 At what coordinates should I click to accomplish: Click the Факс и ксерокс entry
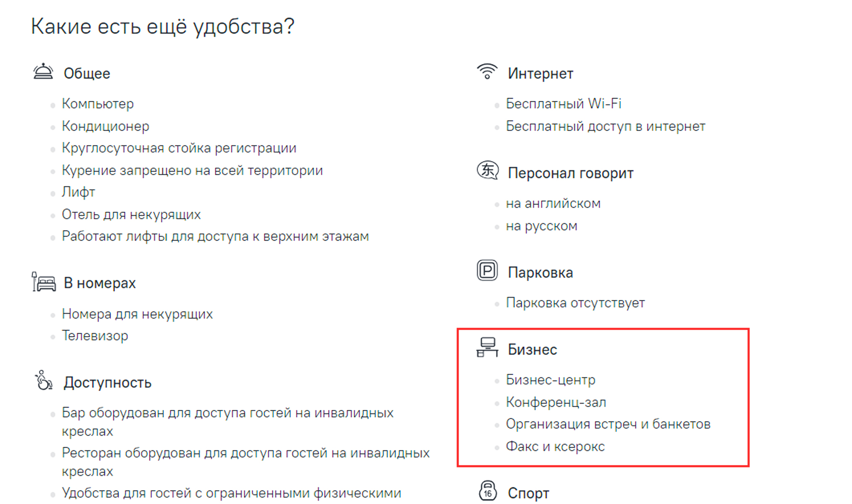pos(555,446)
